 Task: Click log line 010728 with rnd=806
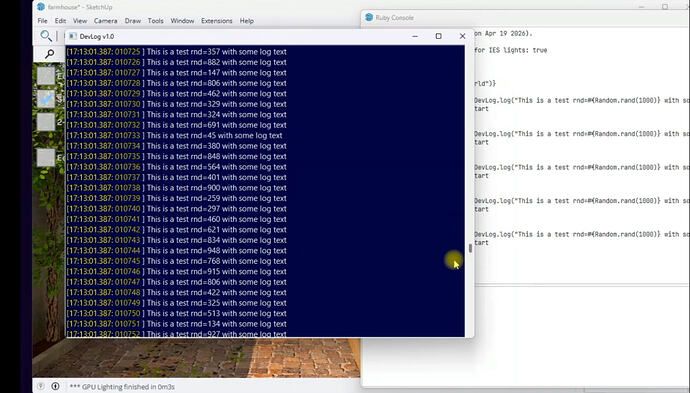[176, 83]
